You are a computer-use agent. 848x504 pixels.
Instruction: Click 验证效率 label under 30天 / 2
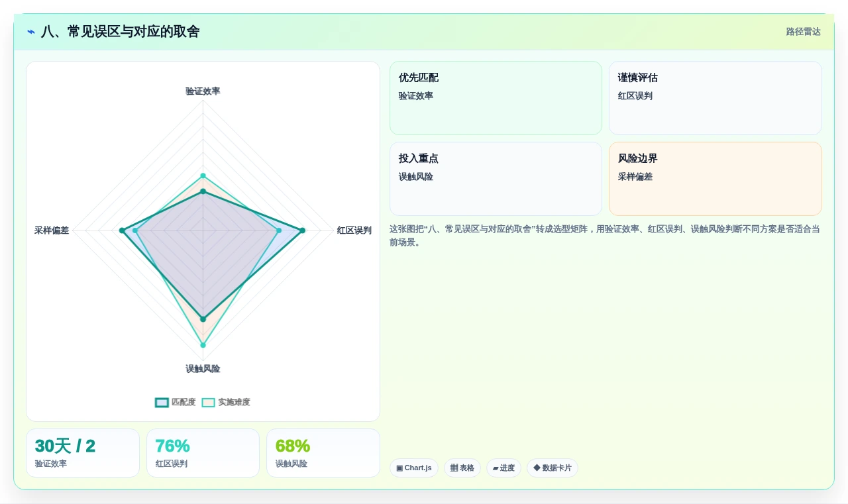(x=51, y=464)
